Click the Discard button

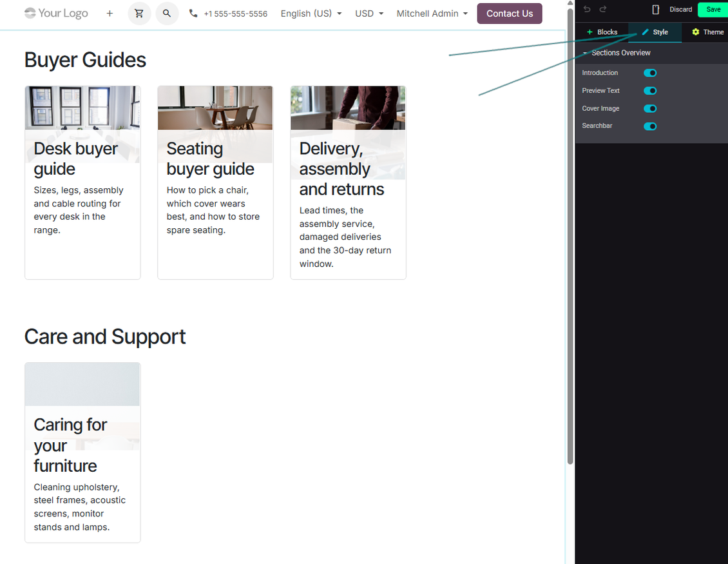click(680, 9)
